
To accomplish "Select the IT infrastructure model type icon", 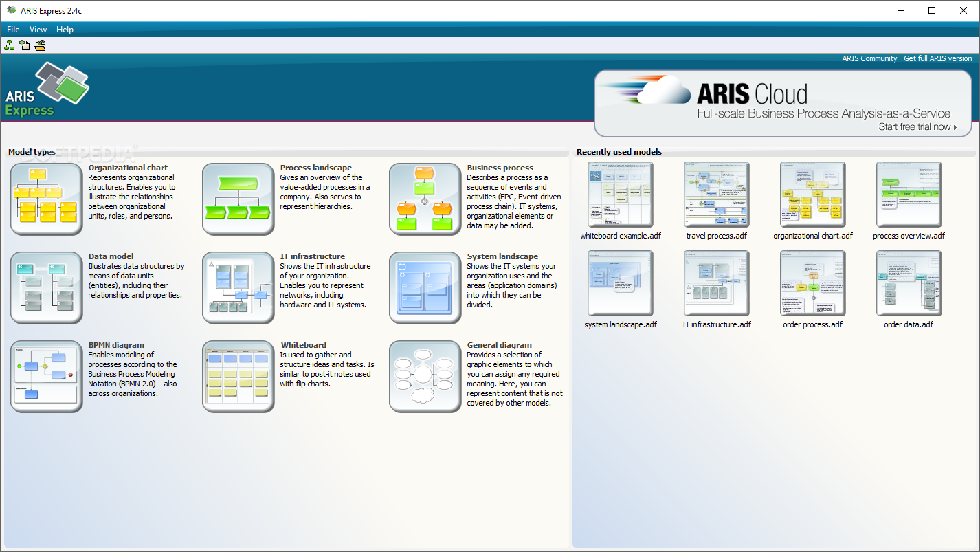I will 238,287.
